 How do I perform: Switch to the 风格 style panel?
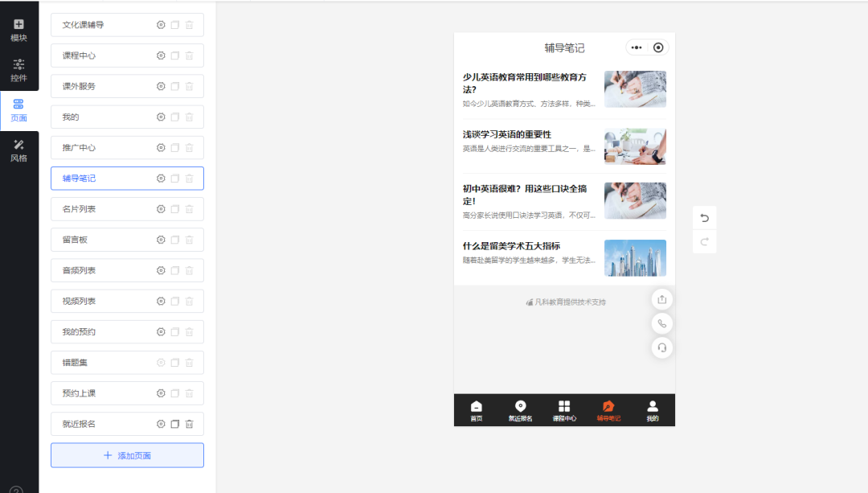click(x=18, y=150)
